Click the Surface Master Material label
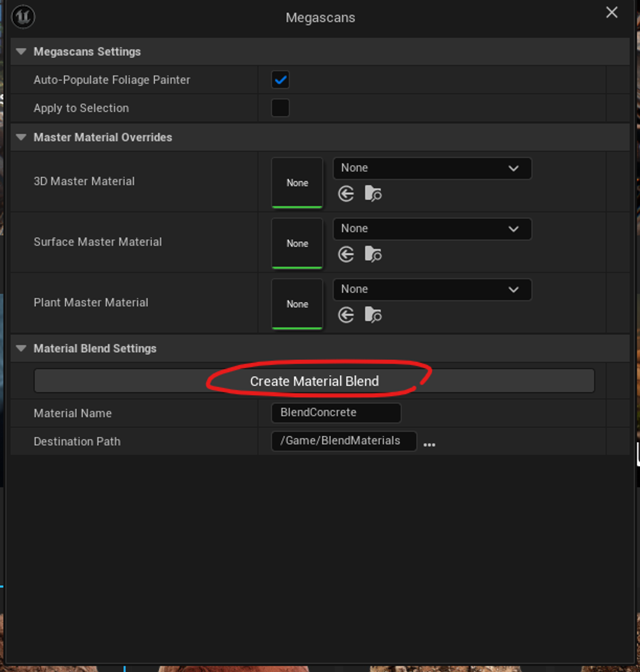 tap(98, 242)
